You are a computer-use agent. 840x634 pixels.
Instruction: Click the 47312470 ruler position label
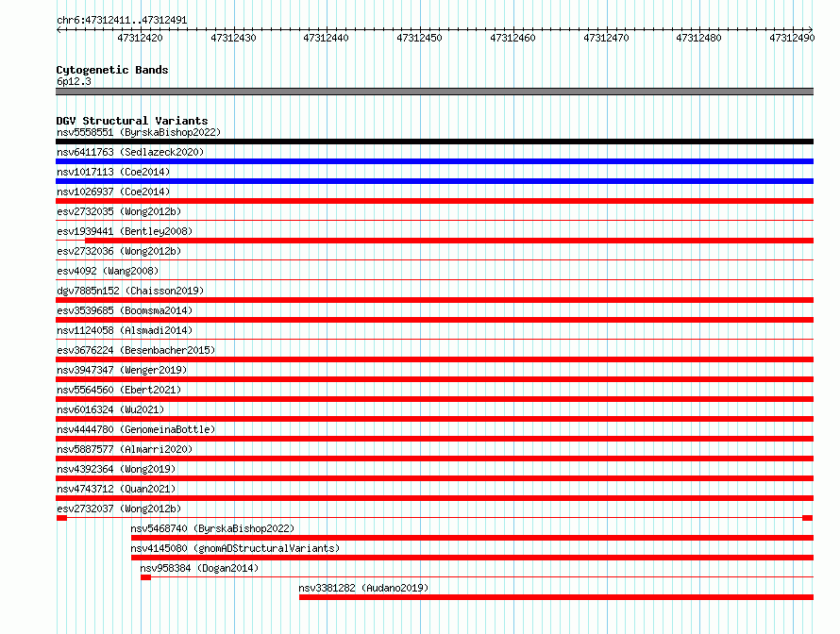606,38
